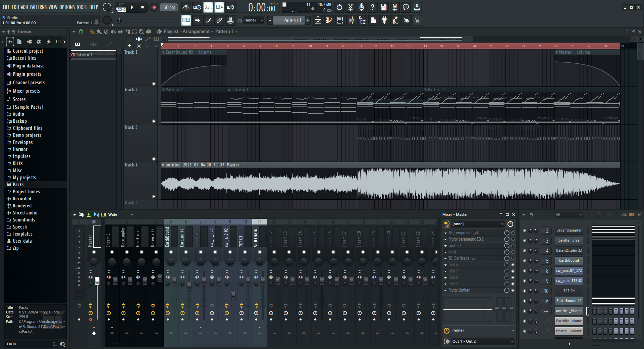Viewport: 644px width, 349px height.
Task: Open the PATTERNS menu
Action: [38, 7]
